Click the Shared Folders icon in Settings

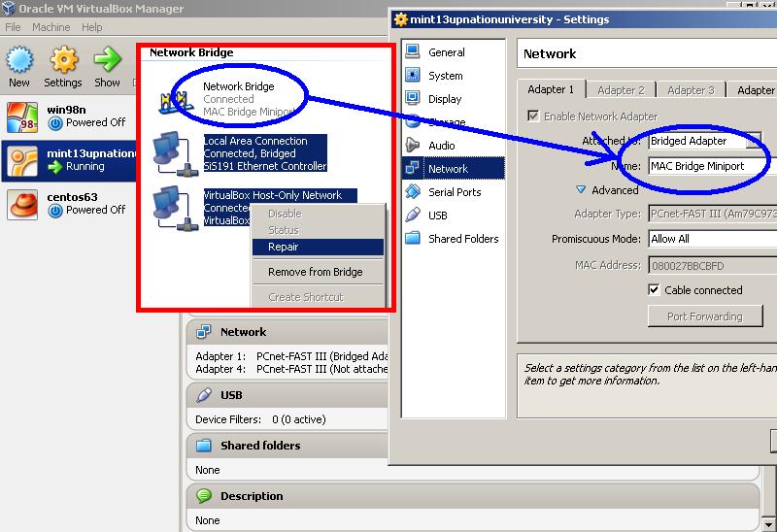click(x=413, y=238)
